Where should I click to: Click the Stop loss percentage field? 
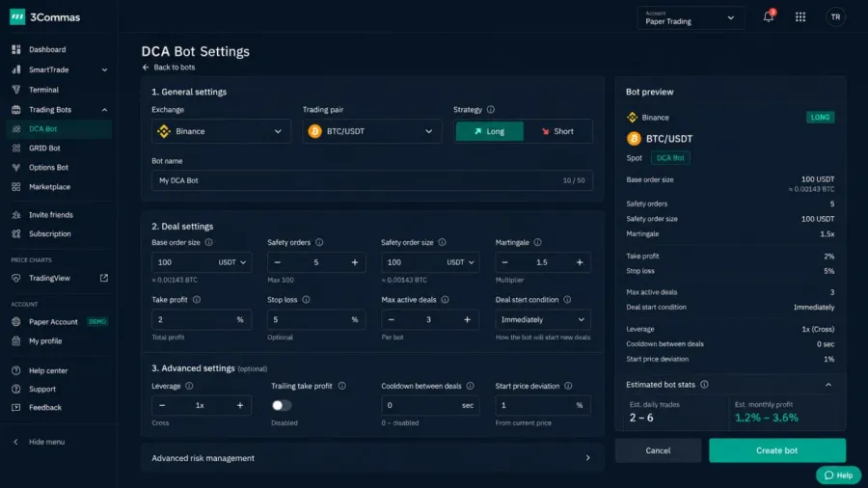click(316, 319)
